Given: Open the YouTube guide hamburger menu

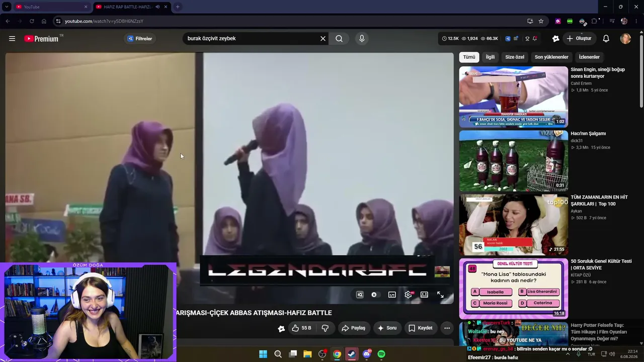Looking at the screenshot, I should (12, 39).
